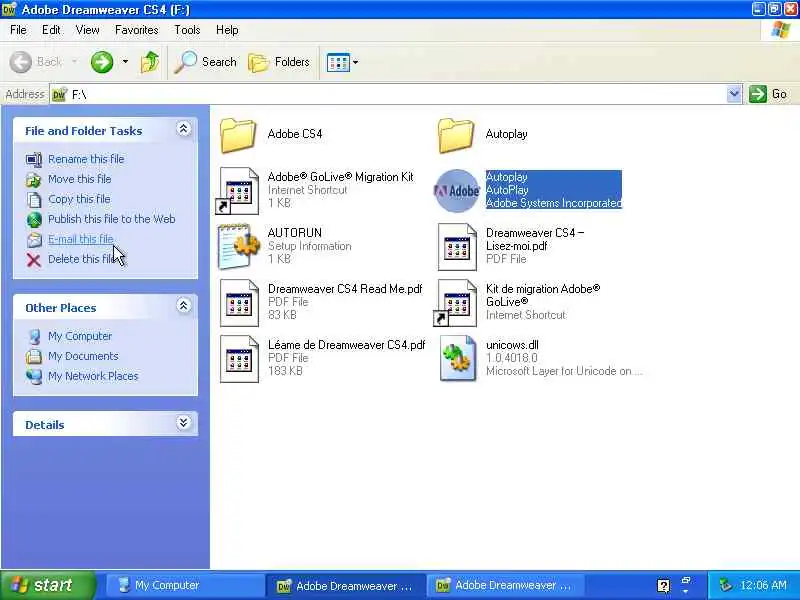800x600 pixels.
Task: Open the Edit menu
Action: 51,30
